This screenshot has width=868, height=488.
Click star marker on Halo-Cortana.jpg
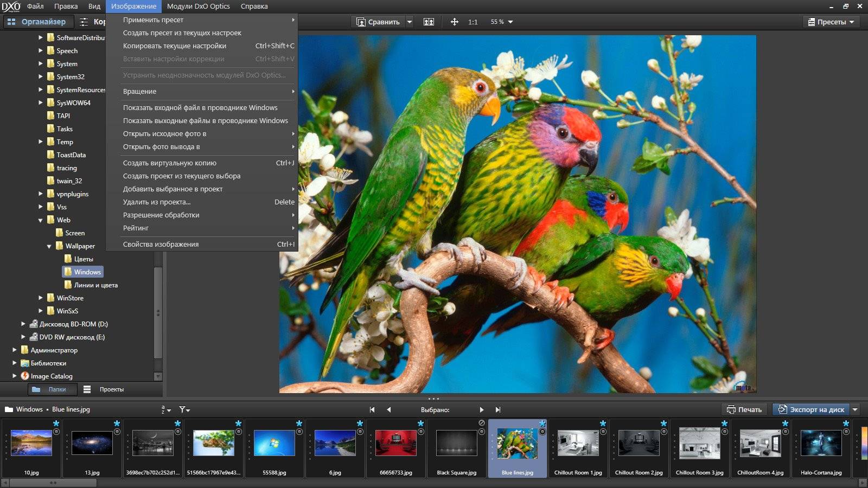tap(846, 423)
